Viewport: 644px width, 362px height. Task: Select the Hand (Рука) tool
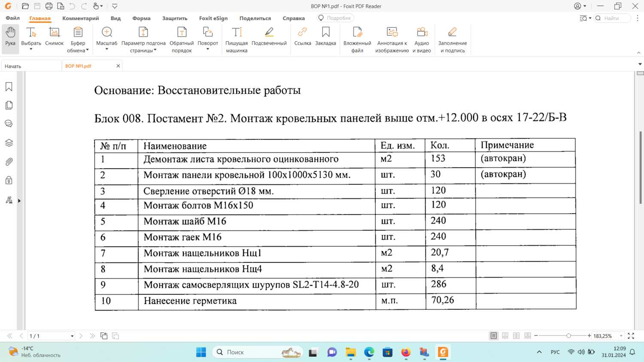click(10, 37)
